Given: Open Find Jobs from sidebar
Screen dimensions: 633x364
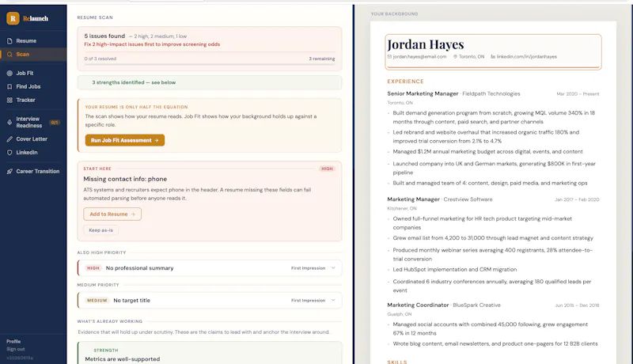Looking at the screenshot, I should pyautogui.click(x=33, y=86).
